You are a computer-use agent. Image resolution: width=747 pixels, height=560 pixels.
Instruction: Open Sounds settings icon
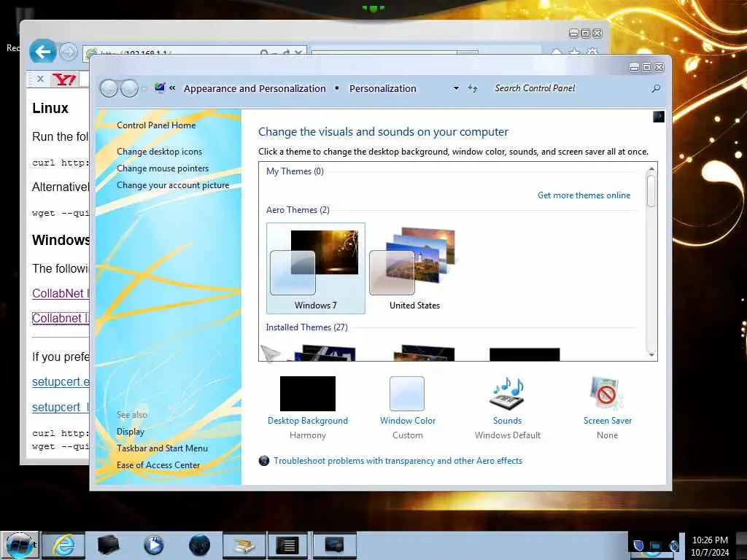[x=507, y=393]
